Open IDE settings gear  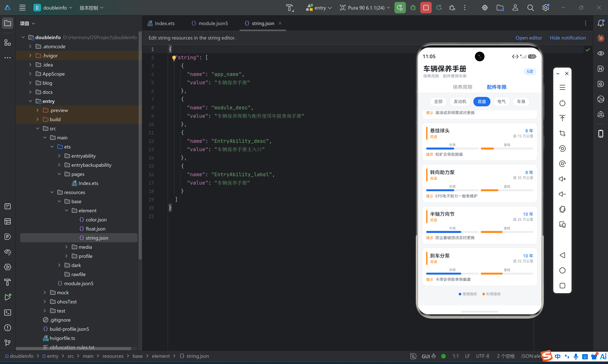click(x=546, y=8)
